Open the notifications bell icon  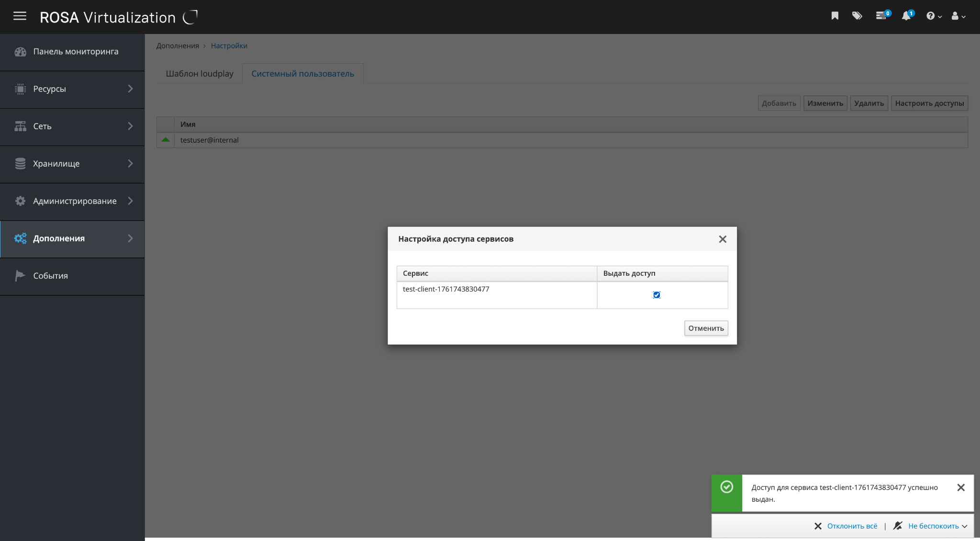coord(906,16)
